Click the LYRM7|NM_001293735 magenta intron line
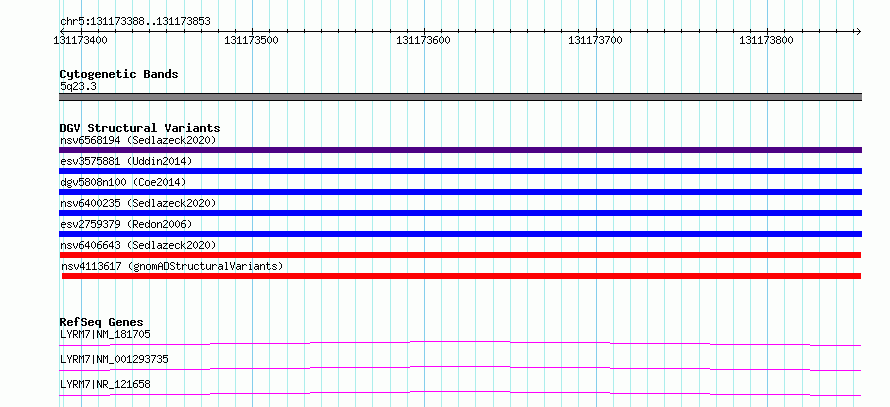Viewport: 890px width, 407px height. (460, 368)
